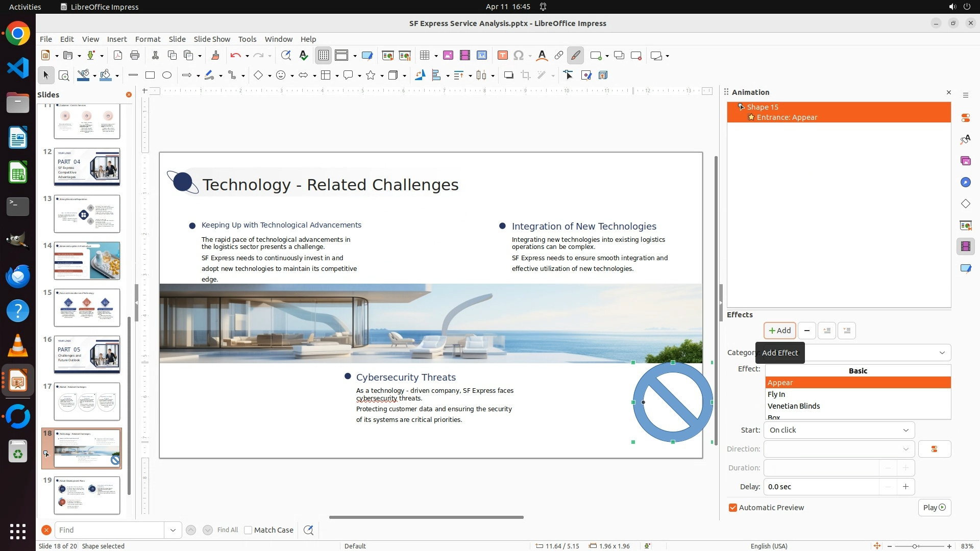Image resolution: width=980 pixels, height=551 pixels.
Task: Open the Format menu
Action: (x=148, y=39)
